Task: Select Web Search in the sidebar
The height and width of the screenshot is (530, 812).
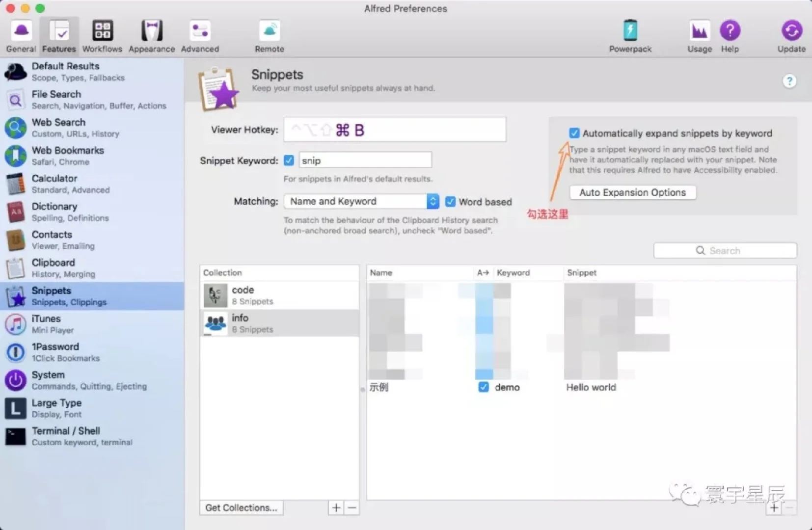Action: pyautogui.click(x=58, y=128)
